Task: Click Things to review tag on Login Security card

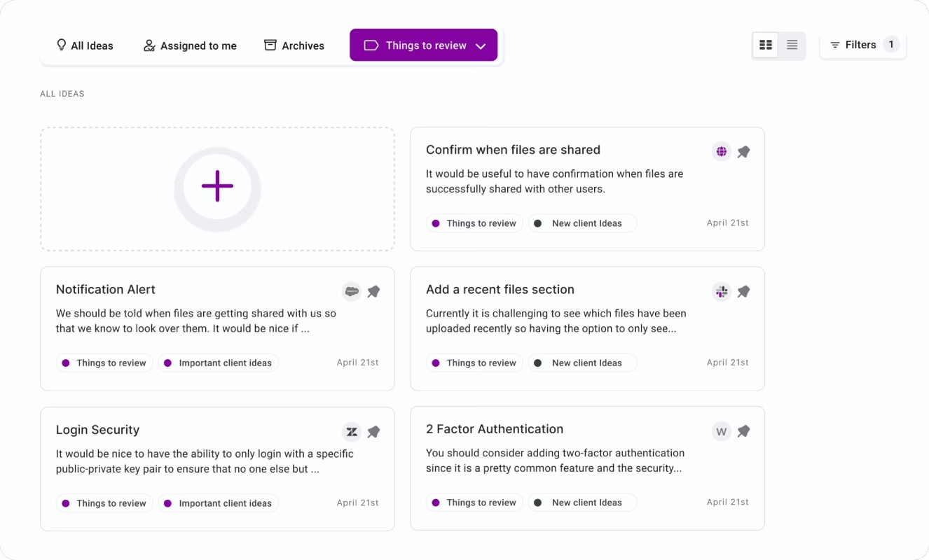Action: [104, 503]
